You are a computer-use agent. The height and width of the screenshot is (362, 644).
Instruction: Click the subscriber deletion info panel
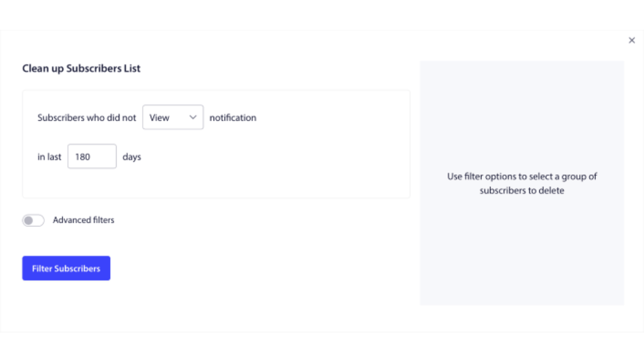coord(522,183)
